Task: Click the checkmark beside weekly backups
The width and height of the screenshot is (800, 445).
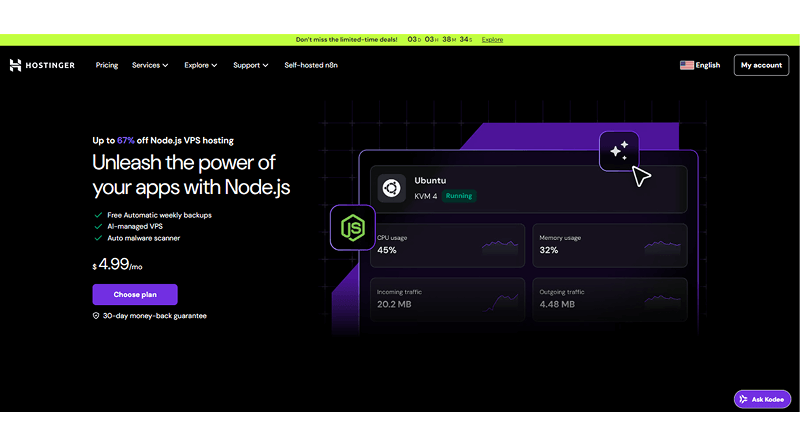Action: 98,215
